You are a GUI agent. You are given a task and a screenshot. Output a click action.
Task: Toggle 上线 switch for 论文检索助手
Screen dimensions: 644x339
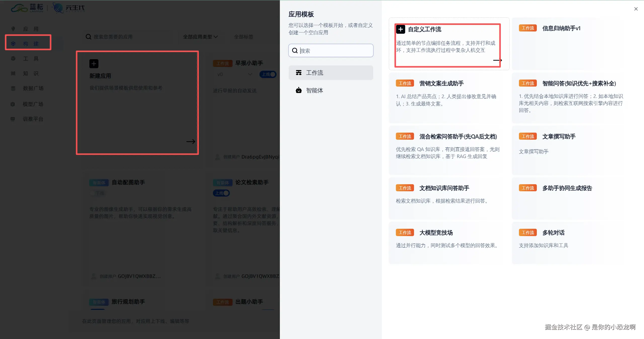pyautogui.click(x=221, y=193)
